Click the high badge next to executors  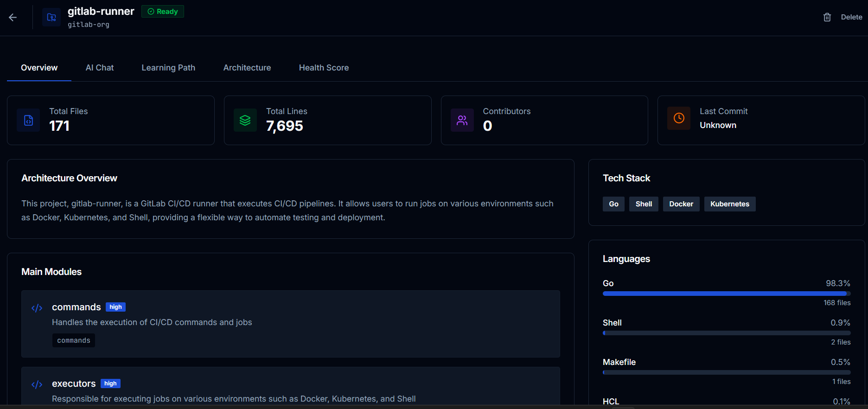pyautogui.click(x=111, y=383)
